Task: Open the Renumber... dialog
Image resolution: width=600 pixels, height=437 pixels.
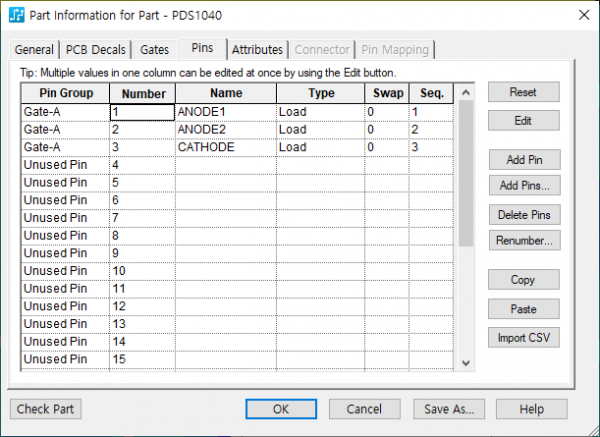Action: pyautogui.click(x=523, y=240)
